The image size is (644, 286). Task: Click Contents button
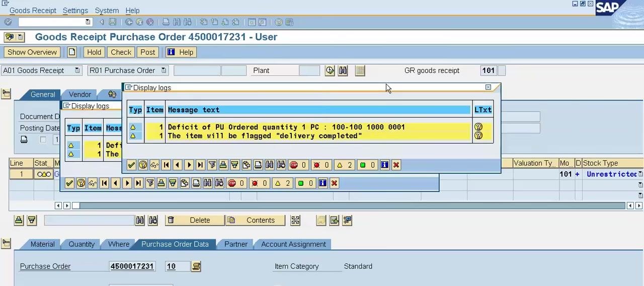[x=255, y=220]
